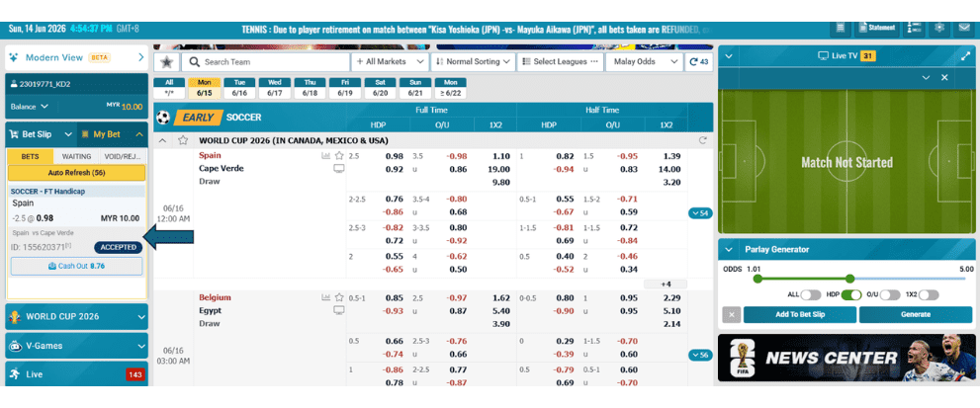Toggle the O/U parlay switch
Viewport: 980px width, 408px height.
[890, 295]
